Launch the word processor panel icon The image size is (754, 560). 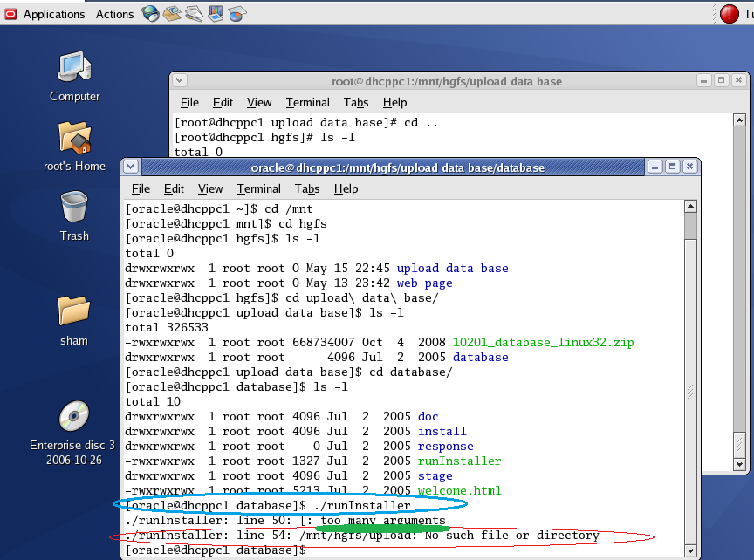[x=194, y=13]
